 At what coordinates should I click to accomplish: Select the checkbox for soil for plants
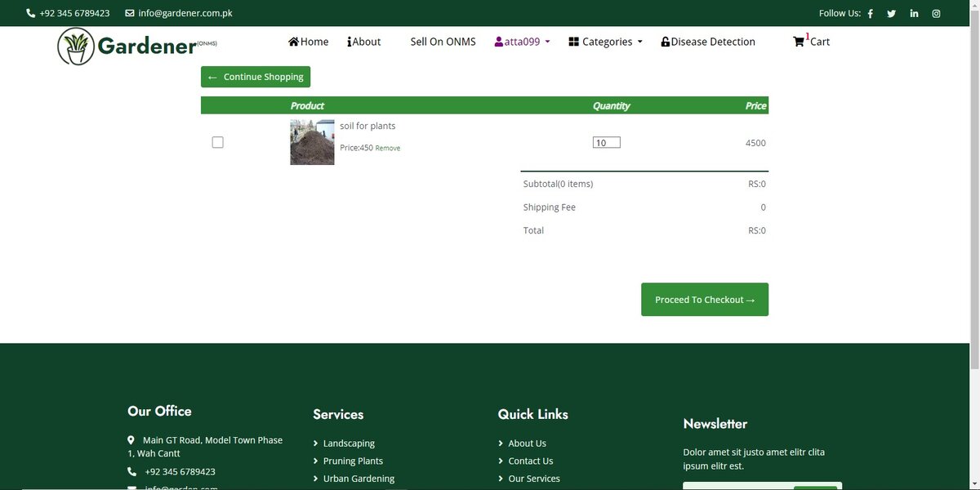tap(217, 141)
